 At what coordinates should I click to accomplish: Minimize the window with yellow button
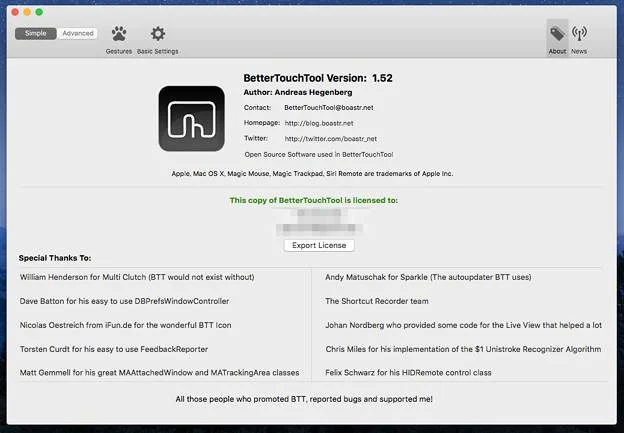pos(27,12)
